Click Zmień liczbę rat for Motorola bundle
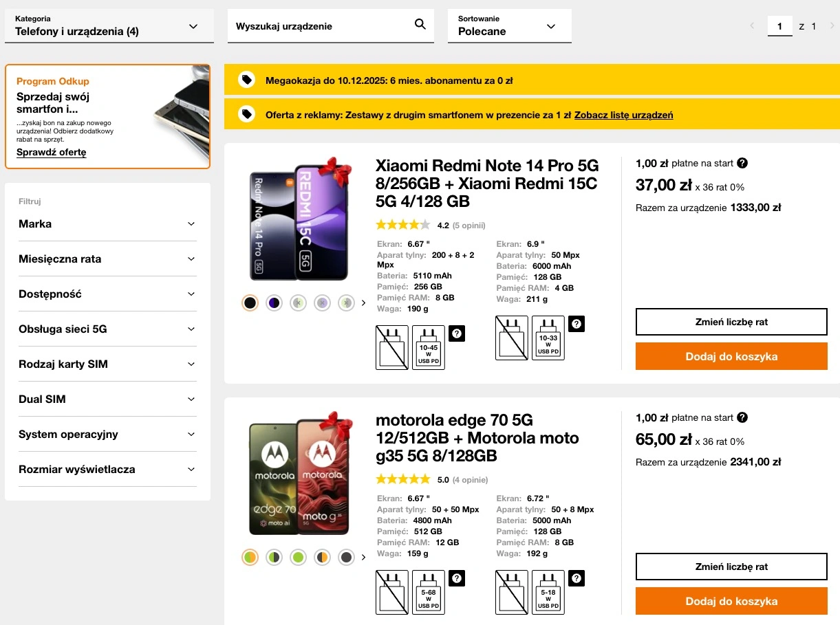The height and width of the screenshot is (625, 840). 731,567
